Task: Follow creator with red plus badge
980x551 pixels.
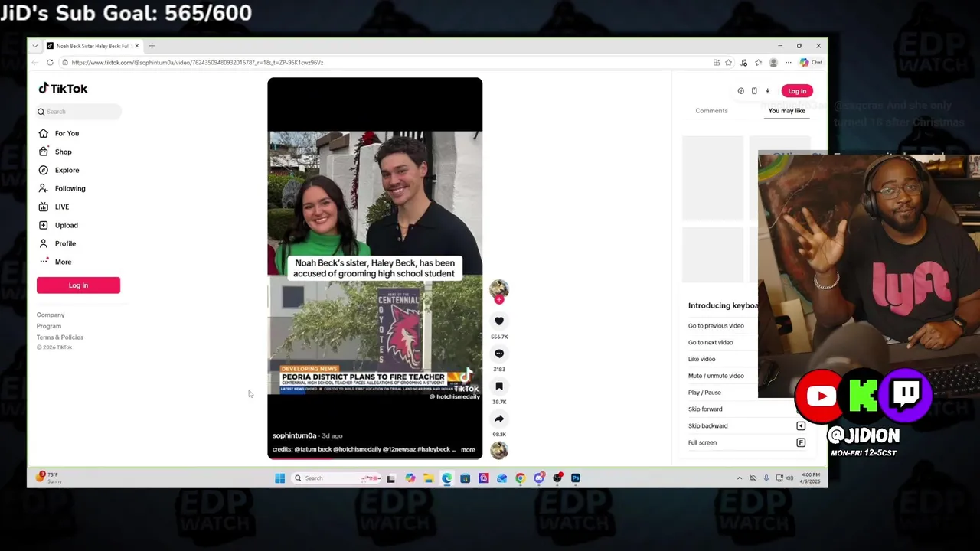Action: (x=499, y=300)
